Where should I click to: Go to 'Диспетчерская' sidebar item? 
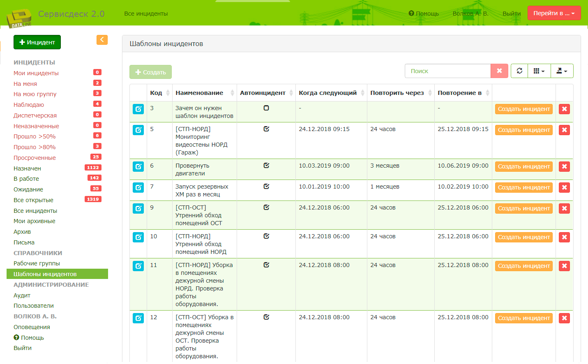[x=35, y=115]
